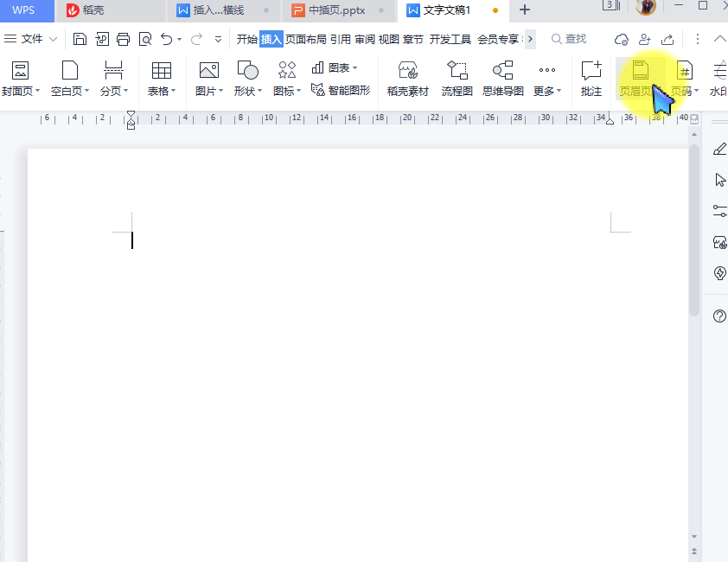
Task: Select the 插入 ribbon tab
Action: (x=271, y=39)
